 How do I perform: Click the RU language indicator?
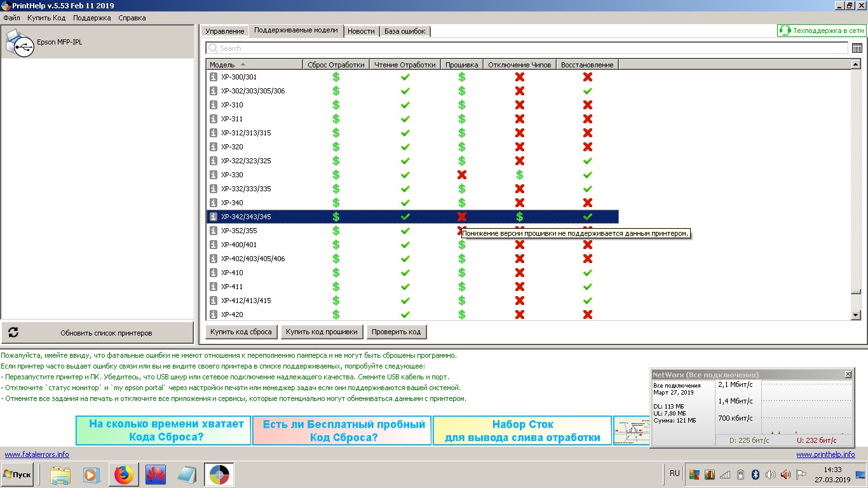coord(675,473)
